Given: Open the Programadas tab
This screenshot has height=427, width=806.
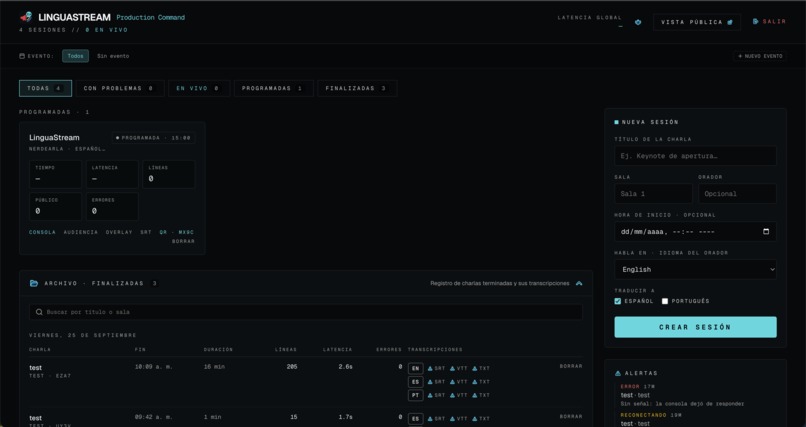Looking at the screenshot, I should [x=273, y=88].
